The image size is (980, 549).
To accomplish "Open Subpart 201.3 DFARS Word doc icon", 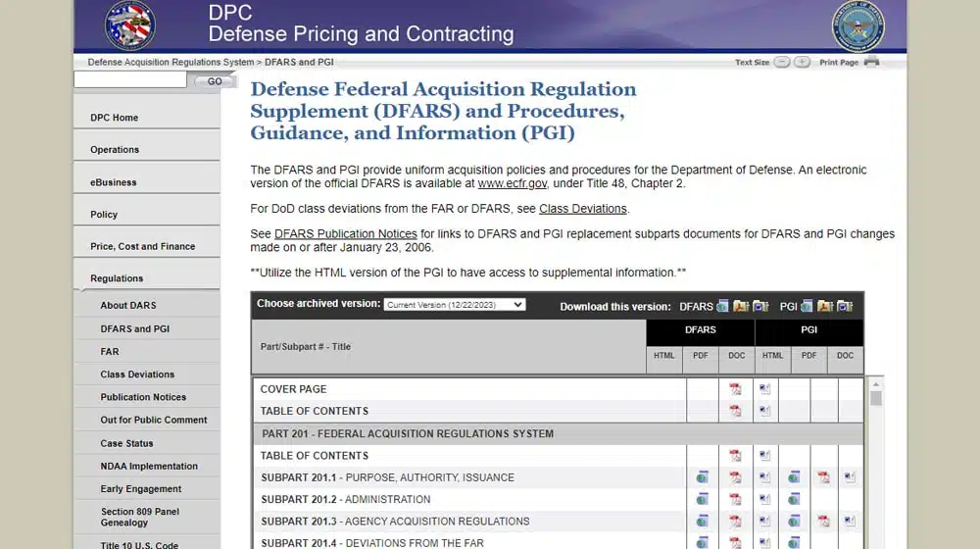I will [764, 521].
